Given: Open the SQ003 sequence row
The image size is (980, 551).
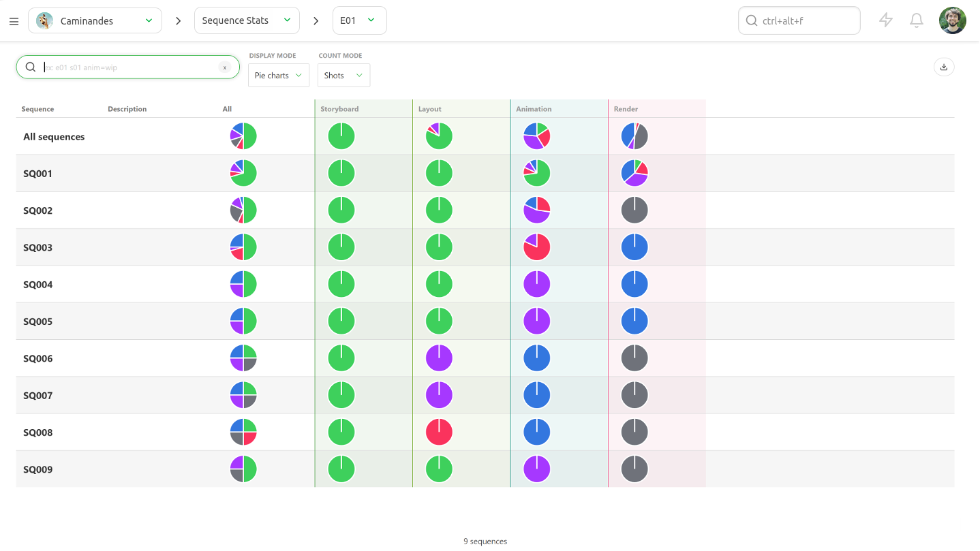Looking at the screenshot, I should pyautogui.click(x=38, y=248).
